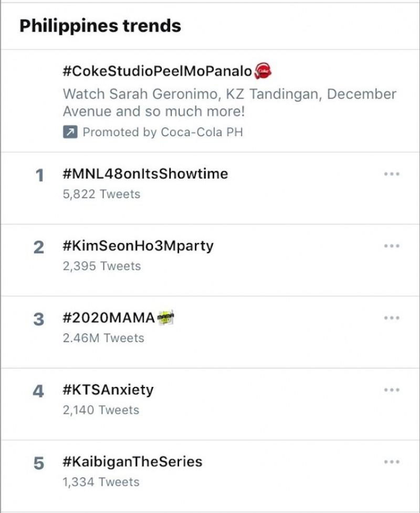420x513 pixels.
Task: Click the Promoted by Coca-Cola PH label
Action: (x=163, y=132)
